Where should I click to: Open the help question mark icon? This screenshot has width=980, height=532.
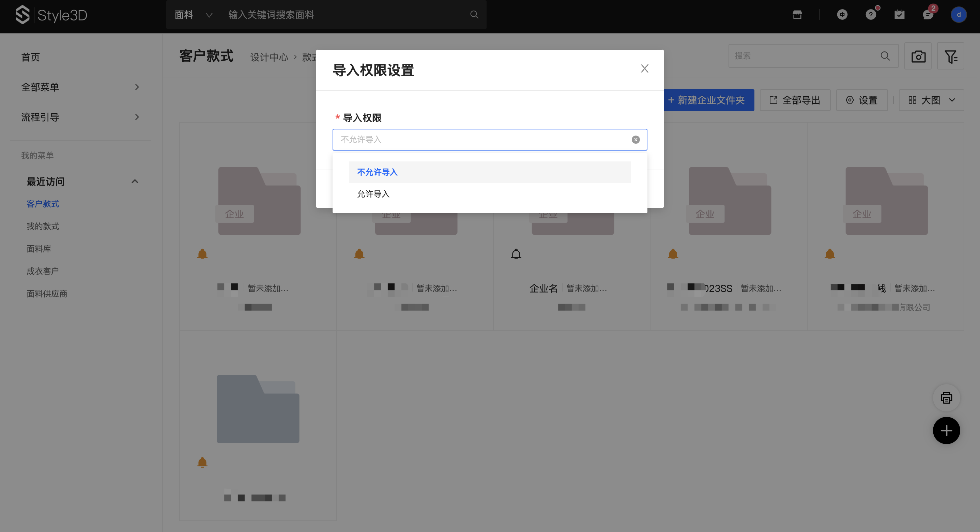click(870, 15)
